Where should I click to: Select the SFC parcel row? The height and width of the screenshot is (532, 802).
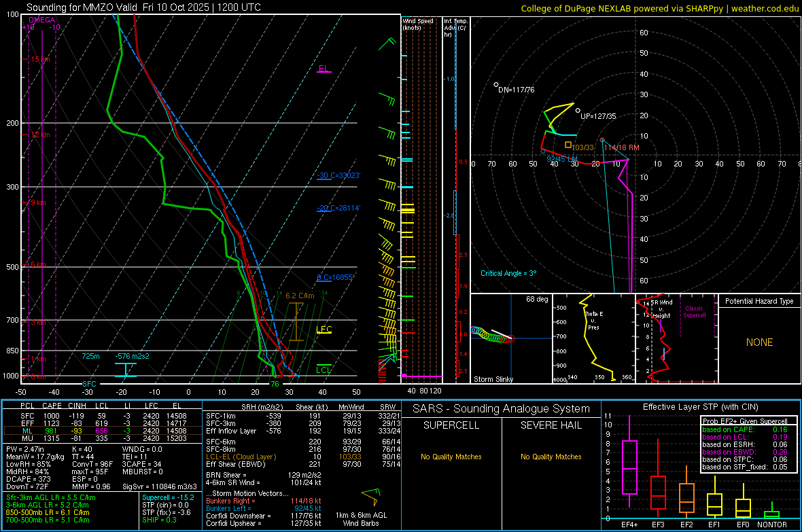pos(103,416)
